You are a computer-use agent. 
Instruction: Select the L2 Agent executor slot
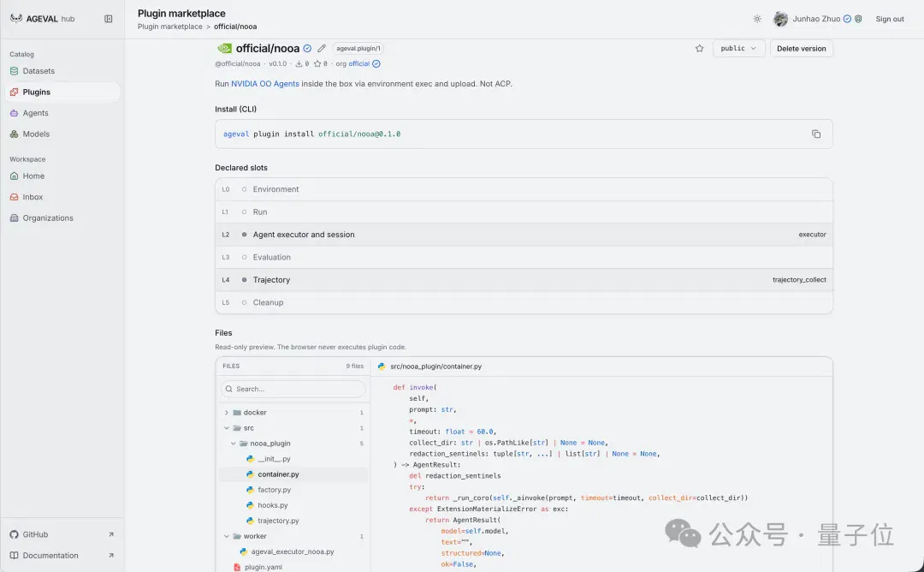[x=524, y=234]
